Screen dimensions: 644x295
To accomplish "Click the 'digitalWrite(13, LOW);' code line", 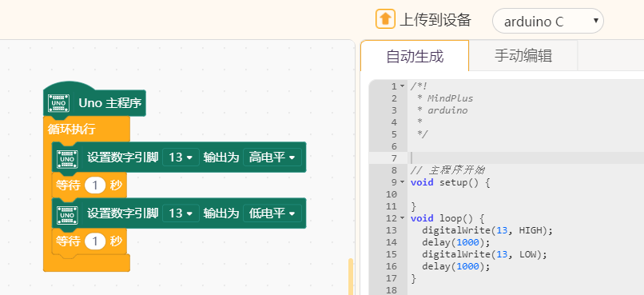I will tap(485, 254).
